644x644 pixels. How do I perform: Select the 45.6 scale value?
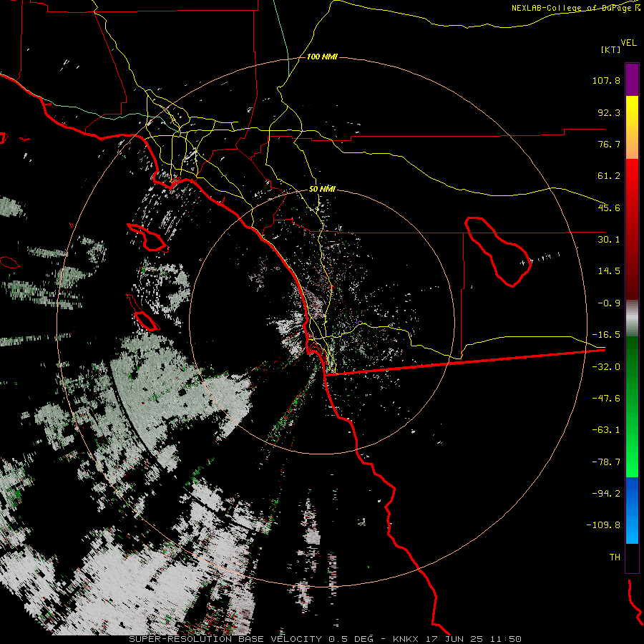coord(609,208)
